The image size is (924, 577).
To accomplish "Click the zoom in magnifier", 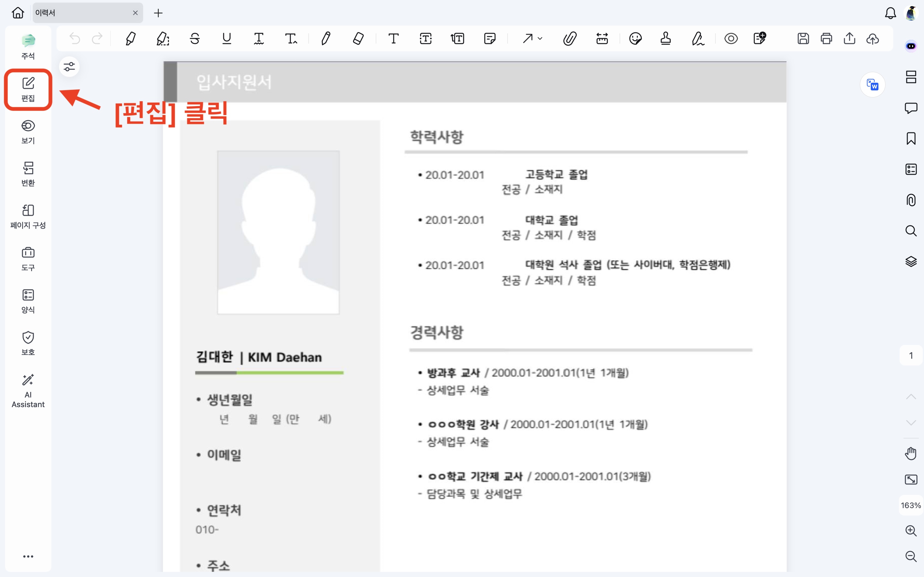I will 911,531.
